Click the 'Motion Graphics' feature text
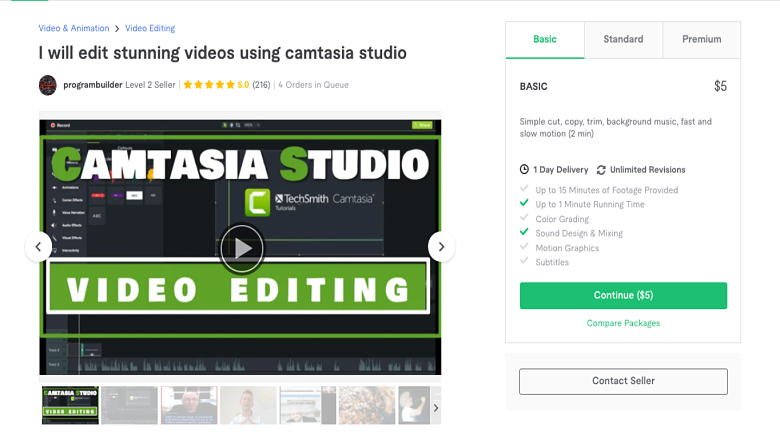This screenshot has width=780, height=439. (x=567, y=248)
